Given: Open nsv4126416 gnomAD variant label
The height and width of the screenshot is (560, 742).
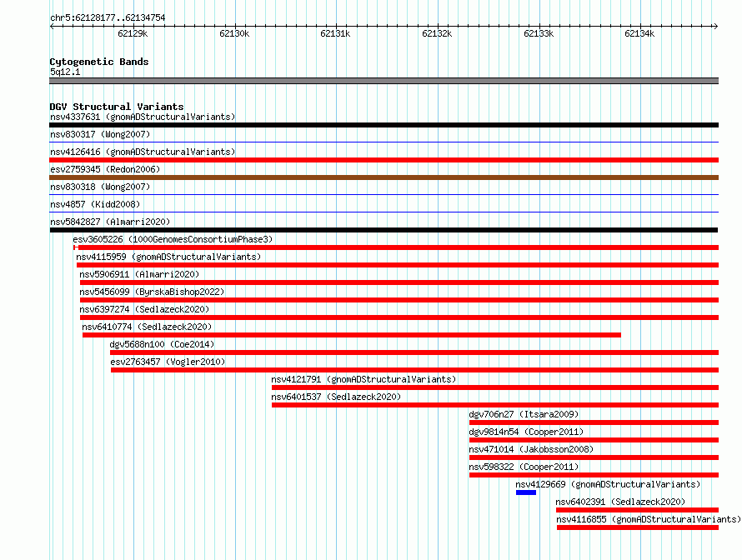Looking at the screenshot, I should tap(143, 152).
